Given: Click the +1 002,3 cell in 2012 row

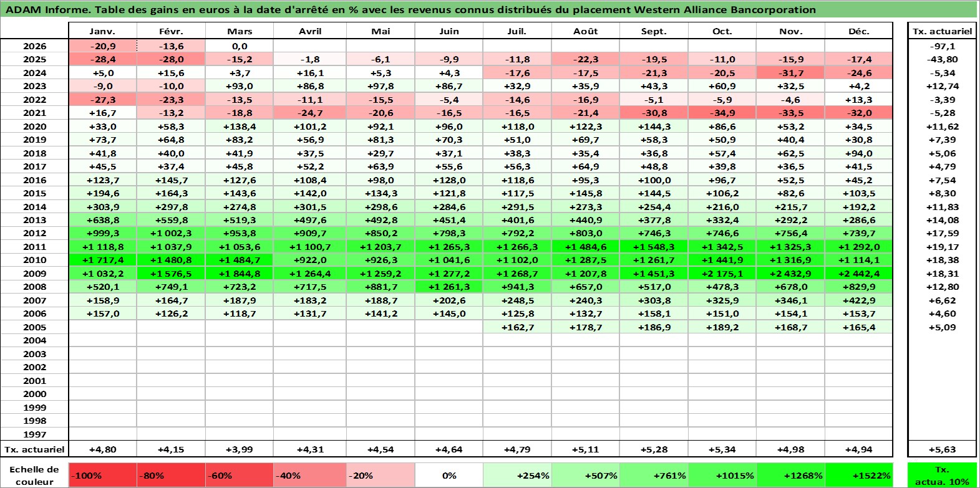Looking at the screenshot, I should click(x=171, y=233).
